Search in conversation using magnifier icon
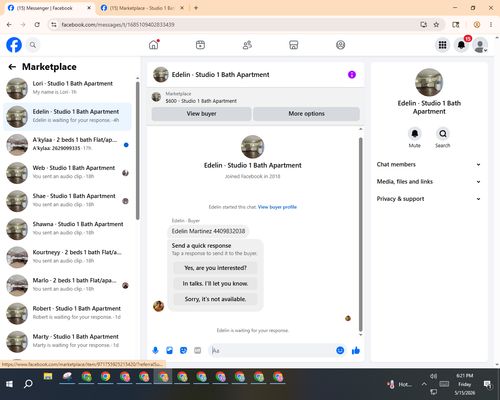Viewport: 500px width, 400px height. pos(443,134)
